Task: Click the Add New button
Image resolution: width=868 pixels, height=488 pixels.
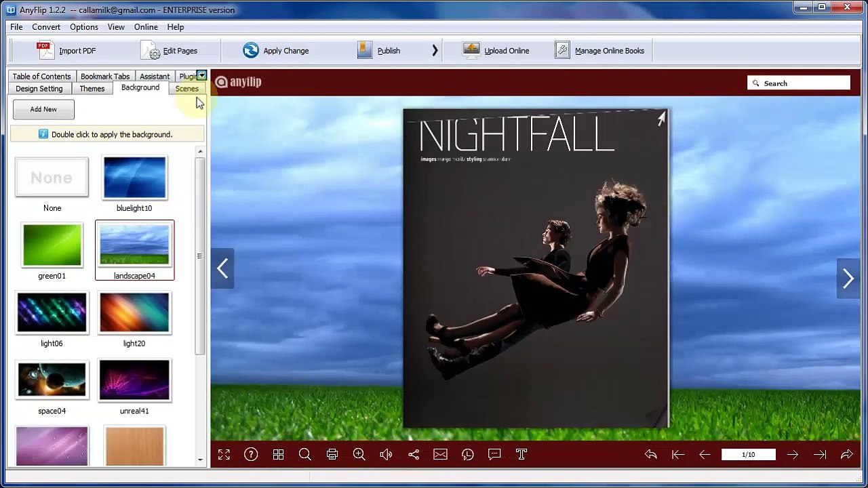Action: (43, 109)
